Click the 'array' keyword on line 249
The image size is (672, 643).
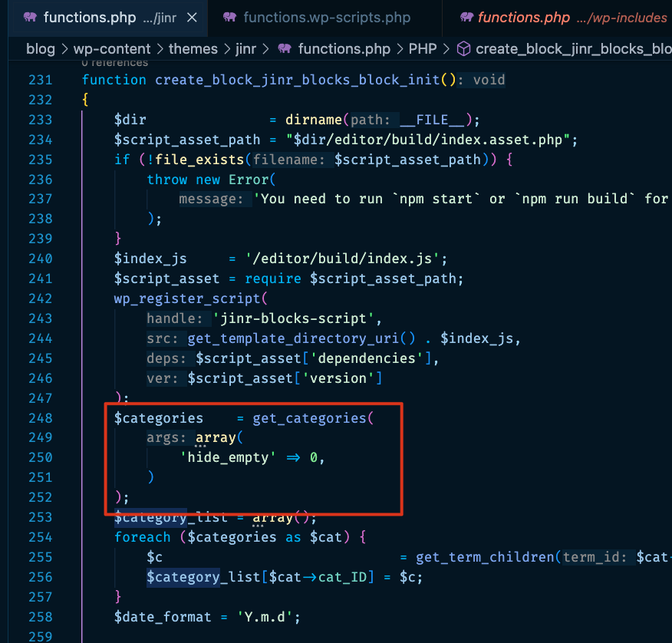[216, 438]
